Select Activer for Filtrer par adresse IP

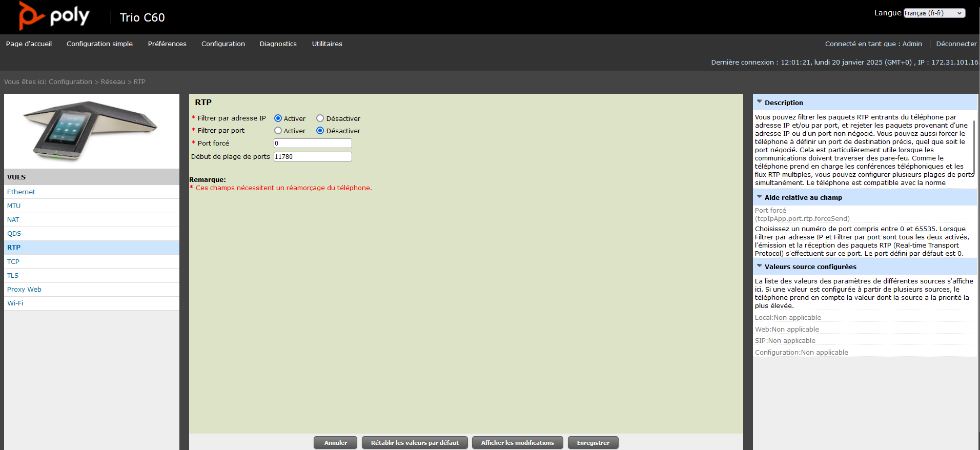pos(278,118)
